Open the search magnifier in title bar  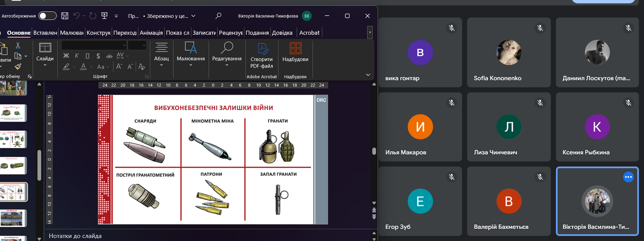(218, 16)
